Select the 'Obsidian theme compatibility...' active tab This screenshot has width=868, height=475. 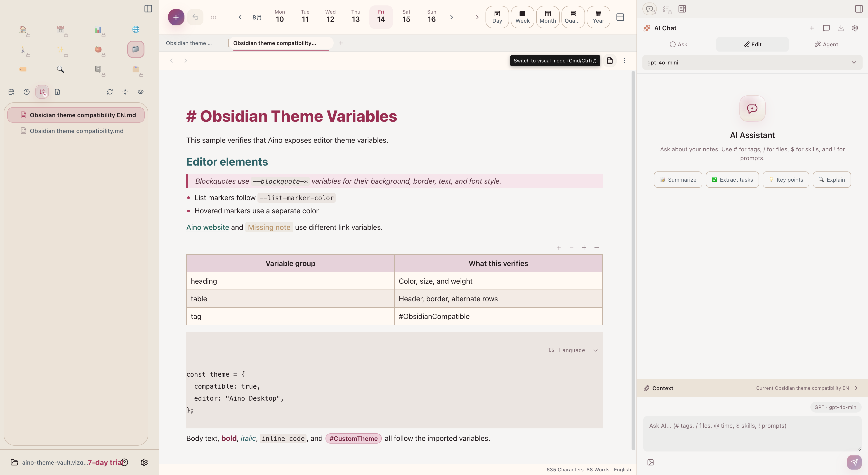click(281, 43)
